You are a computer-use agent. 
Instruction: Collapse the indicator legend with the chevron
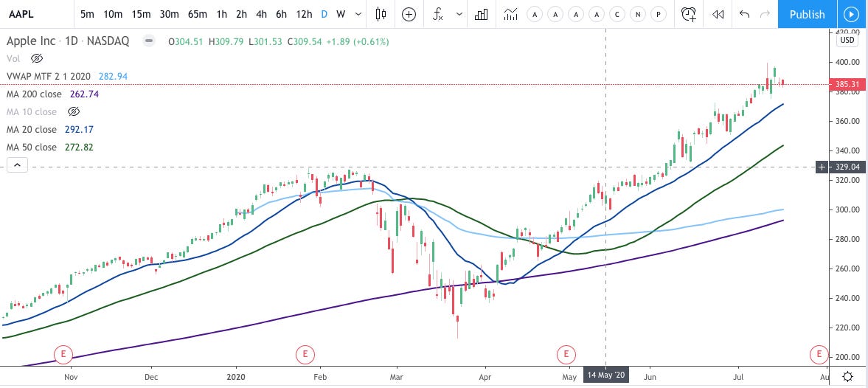click(x=17, y=164)
